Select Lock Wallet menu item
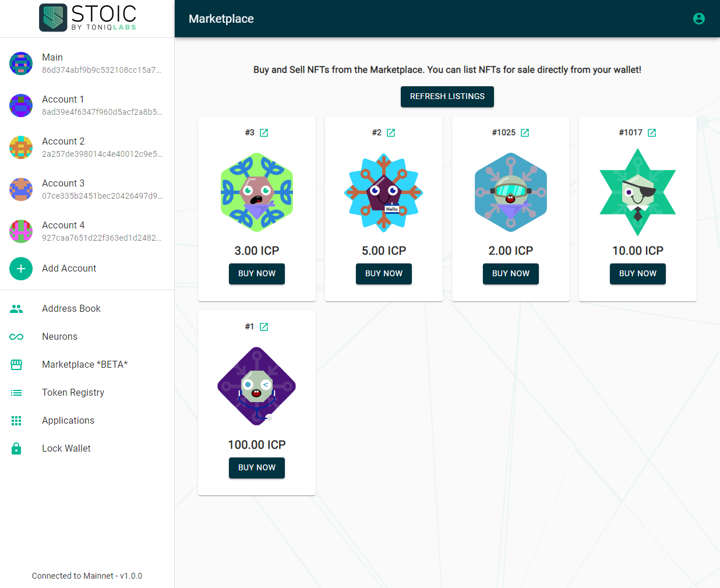Screen dimensions: 720x588 87,449
